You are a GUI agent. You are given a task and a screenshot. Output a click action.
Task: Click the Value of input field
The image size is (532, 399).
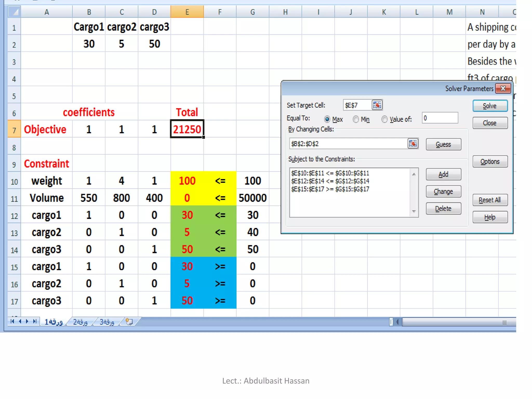pos(440,118)
